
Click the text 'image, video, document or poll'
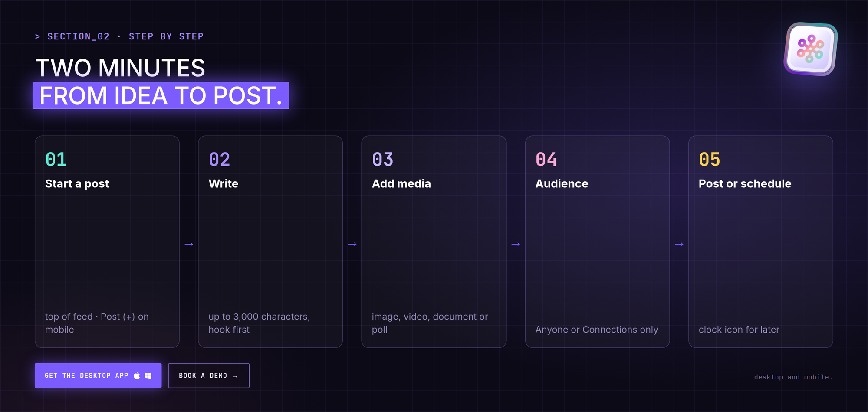[x=430, y=323]
